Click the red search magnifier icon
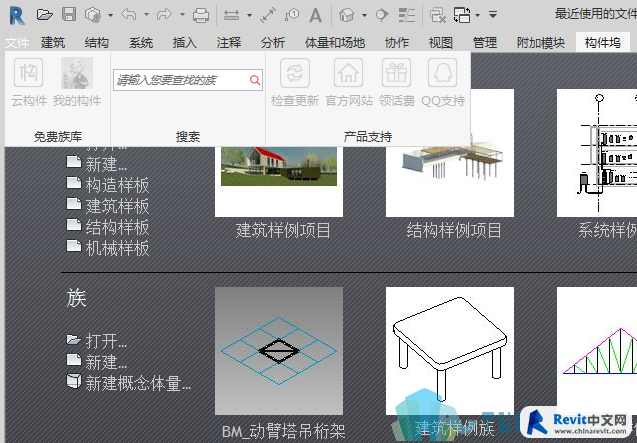The width and height of the screenshot is (637, 443). (x=255, y=80)
